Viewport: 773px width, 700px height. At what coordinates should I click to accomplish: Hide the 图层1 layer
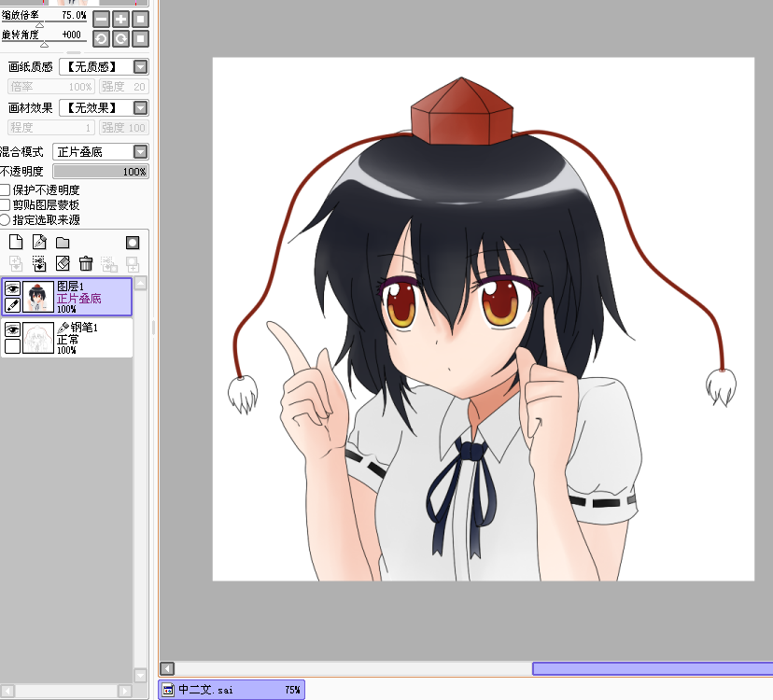pyautogui.click(x=12, y=287)
